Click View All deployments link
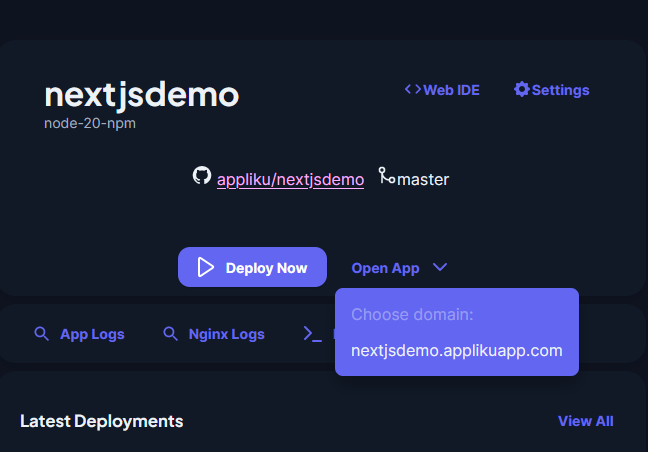648x452 pixels. (585, 421)
